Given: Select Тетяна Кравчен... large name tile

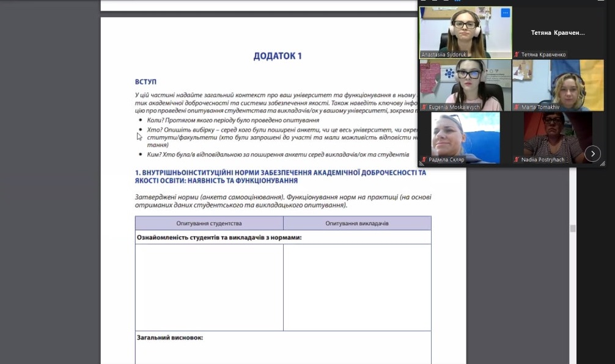Looking at the screenshot, I should coord(558,32).
